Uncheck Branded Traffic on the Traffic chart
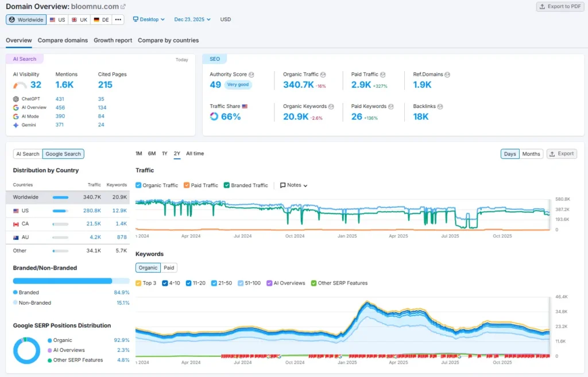The height and width of the screenshot is (377, 588). (227, 185)
